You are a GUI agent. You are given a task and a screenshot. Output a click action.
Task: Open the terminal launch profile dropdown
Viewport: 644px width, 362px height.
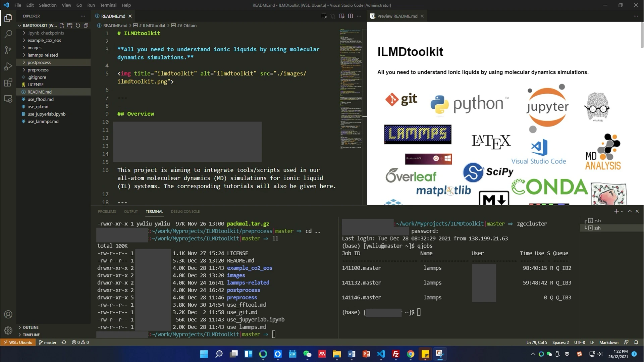pos(622,211)
